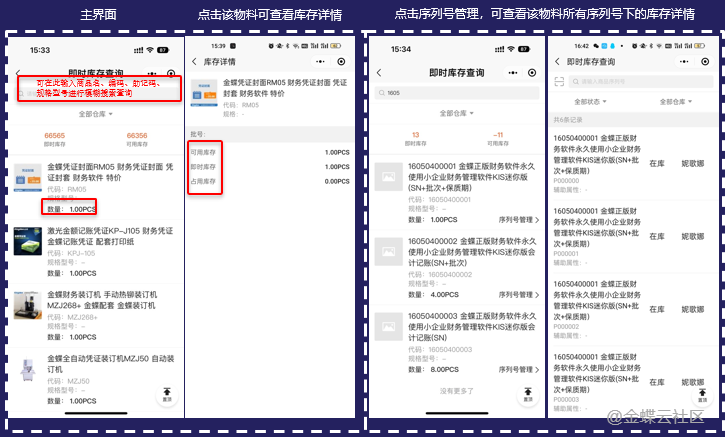Select the 即时库存 row in 库存详情

point(270,166)
